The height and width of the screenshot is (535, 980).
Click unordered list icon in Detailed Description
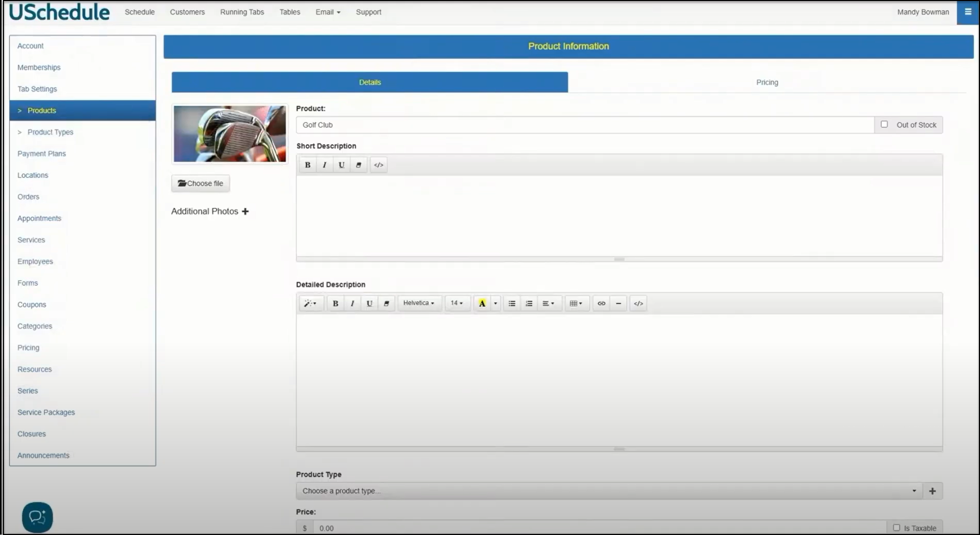pyautogui.click(x=512, y=303)
